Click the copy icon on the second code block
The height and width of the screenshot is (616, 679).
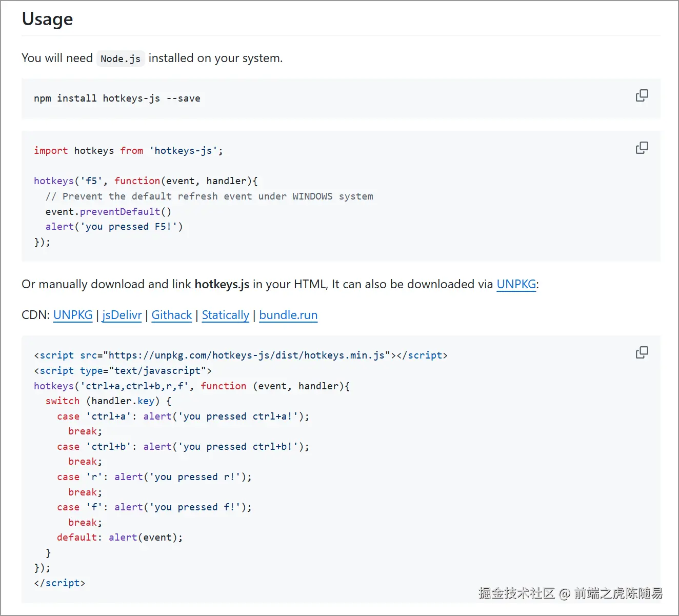click(x=642, y=148)
